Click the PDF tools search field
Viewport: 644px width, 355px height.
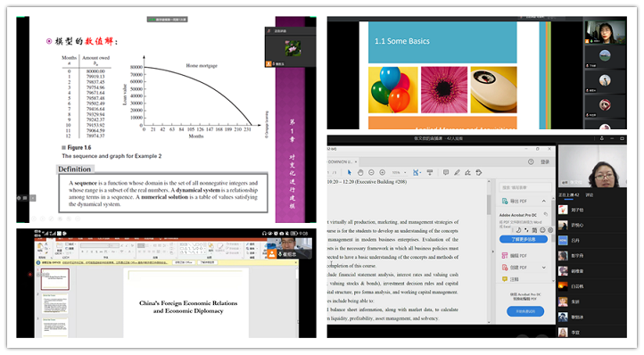(524, 187)
